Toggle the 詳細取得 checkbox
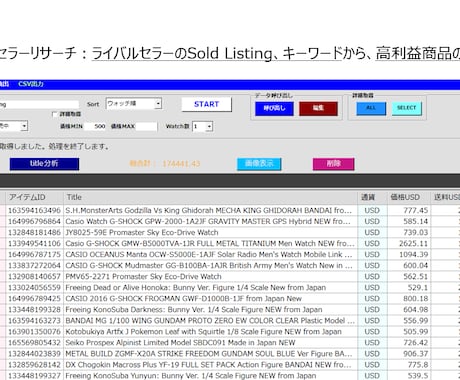The width and height of the screenshot is (460, 380). pyautogui.click(x=55, y=114)
